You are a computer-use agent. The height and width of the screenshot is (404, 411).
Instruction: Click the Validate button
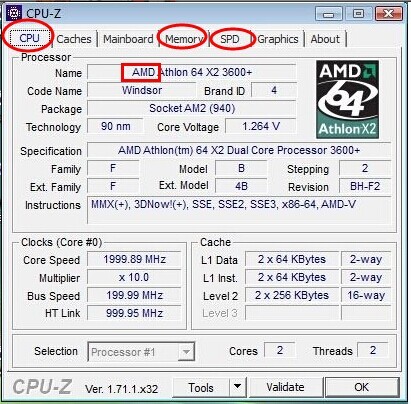click(285, 387)
